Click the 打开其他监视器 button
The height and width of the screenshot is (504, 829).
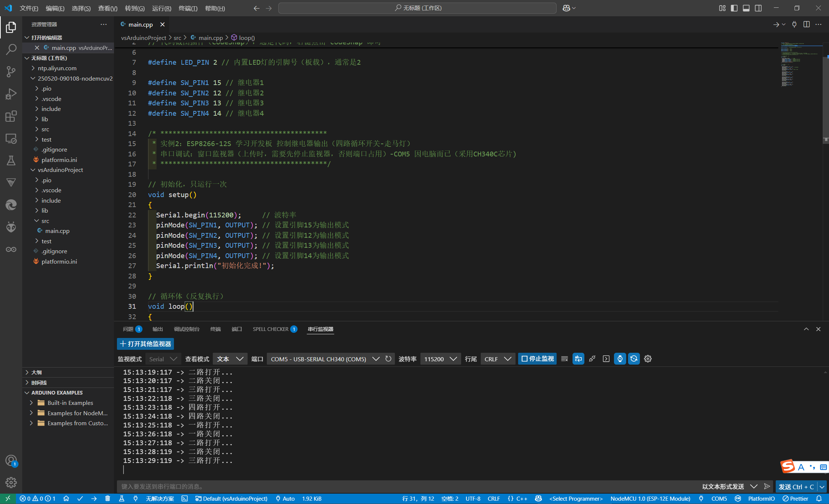(145, 344)
